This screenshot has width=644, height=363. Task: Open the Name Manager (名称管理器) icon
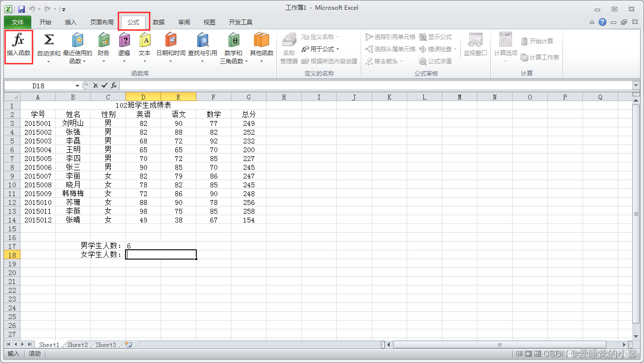click(x=289, y=40)
